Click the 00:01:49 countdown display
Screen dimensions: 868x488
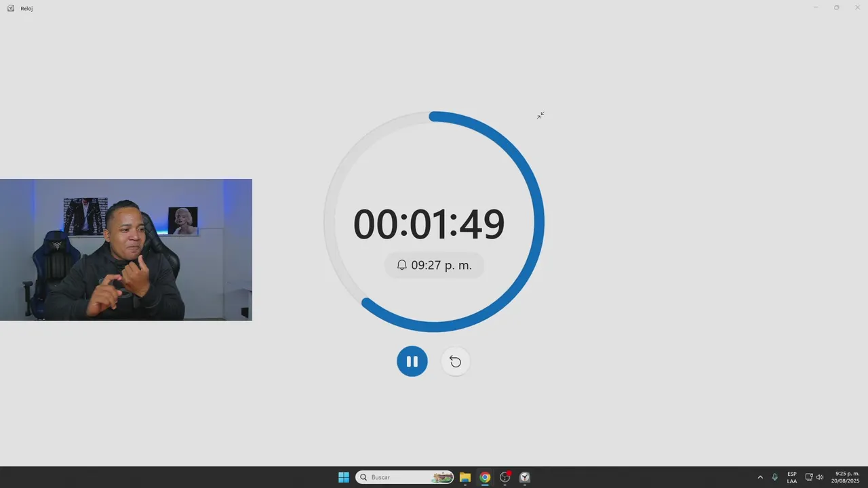[429, 224]
